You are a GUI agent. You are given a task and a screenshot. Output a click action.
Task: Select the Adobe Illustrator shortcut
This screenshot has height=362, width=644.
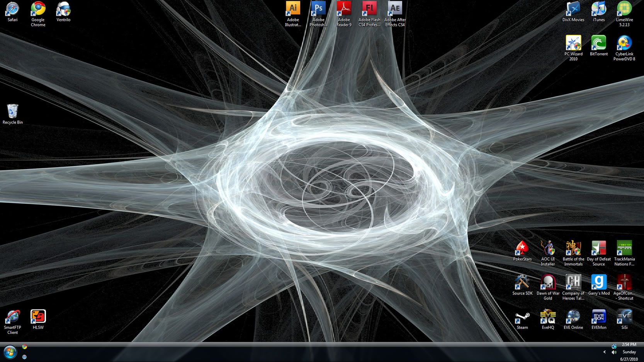pyautogui.click(x=293, y=14)
